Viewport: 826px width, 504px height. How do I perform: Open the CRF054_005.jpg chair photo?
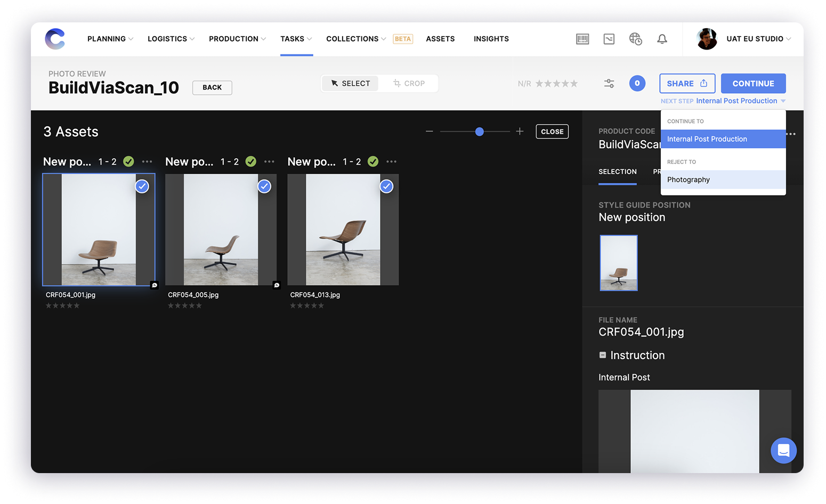221,230
